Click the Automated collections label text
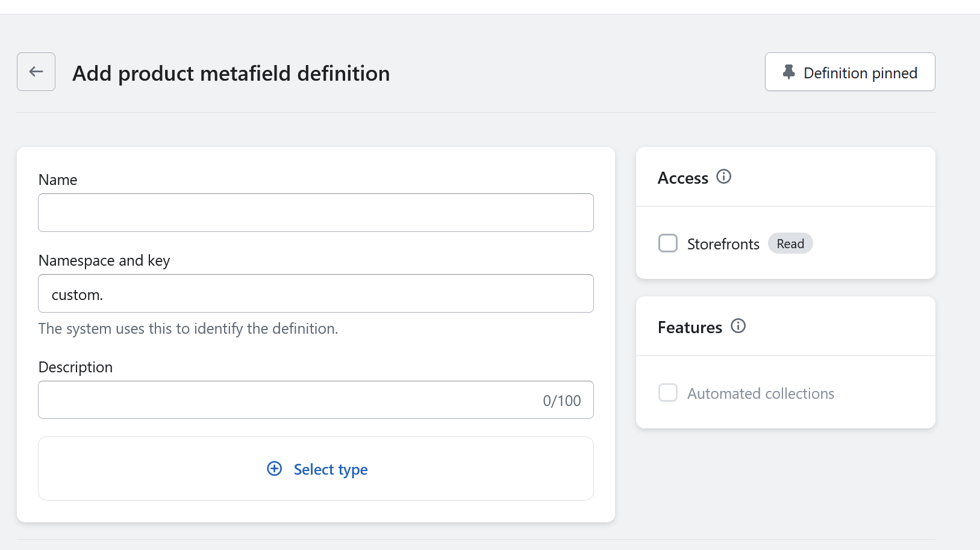980x550 pixels. (760, 393)
